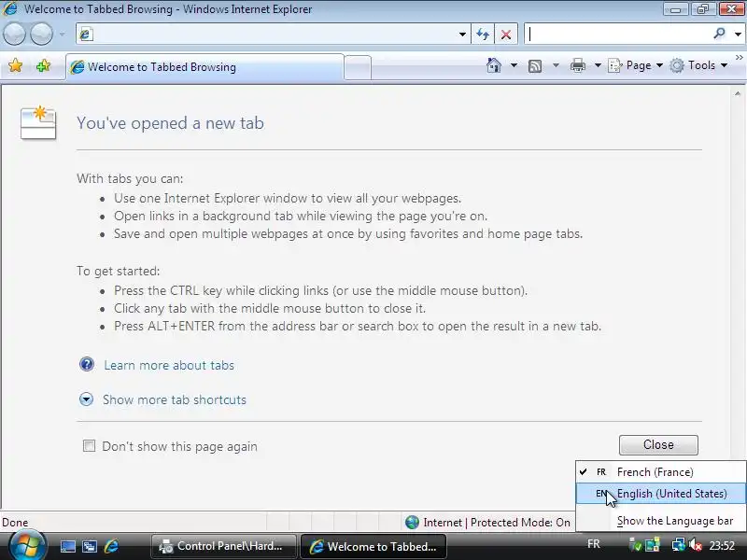This screenshot has width=747, height=560.
Task: Click the Add to Favorites icon
Action: click(x=43, y=65)
